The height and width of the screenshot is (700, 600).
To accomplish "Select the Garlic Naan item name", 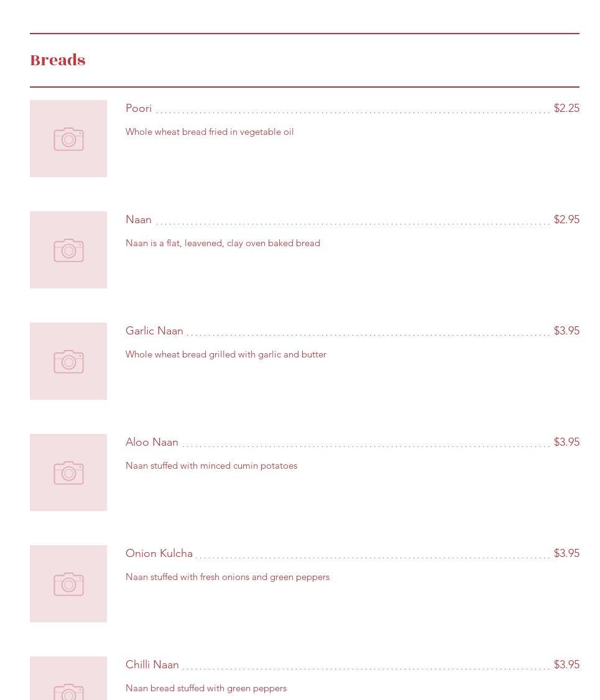I will pyautogui.click(x=154, y=331).
